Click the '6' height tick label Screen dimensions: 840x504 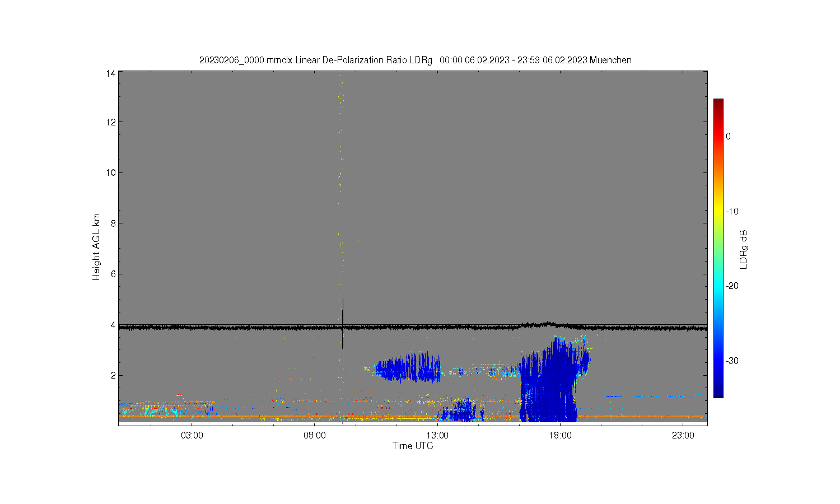pyautogui.click(x=113, y=274)
